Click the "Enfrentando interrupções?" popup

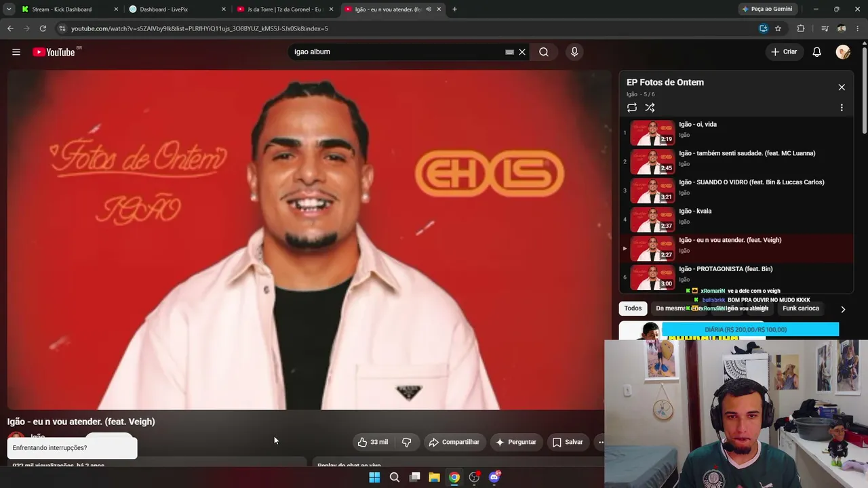coord(72,448)
